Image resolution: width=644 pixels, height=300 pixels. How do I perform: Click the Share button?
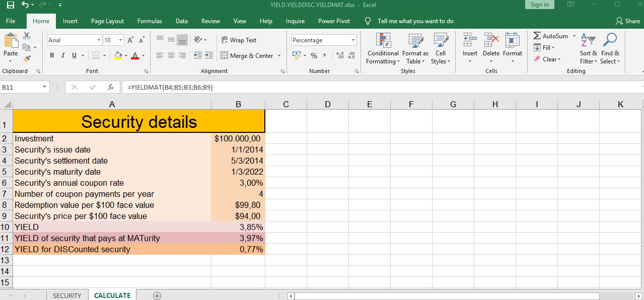coord(628,21)
